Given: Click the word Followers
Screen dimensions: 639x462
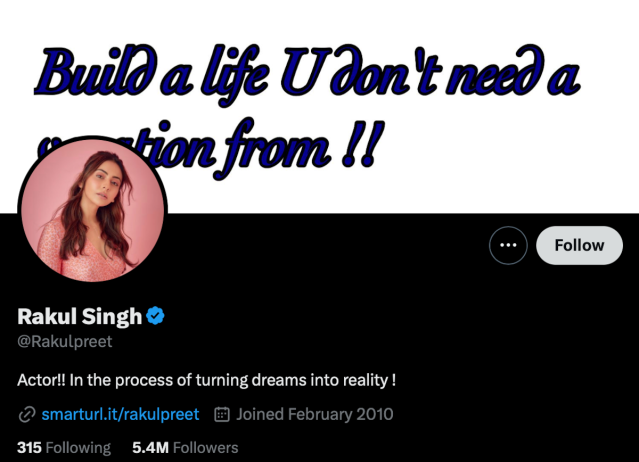Looking at the screenshot, I should (x=205, y=448).
